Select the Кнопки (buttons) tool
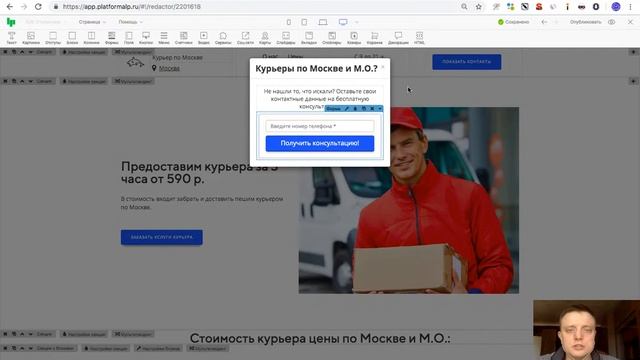Image resolution: width=640 pixels, height=360 pixels. [146, 38]
